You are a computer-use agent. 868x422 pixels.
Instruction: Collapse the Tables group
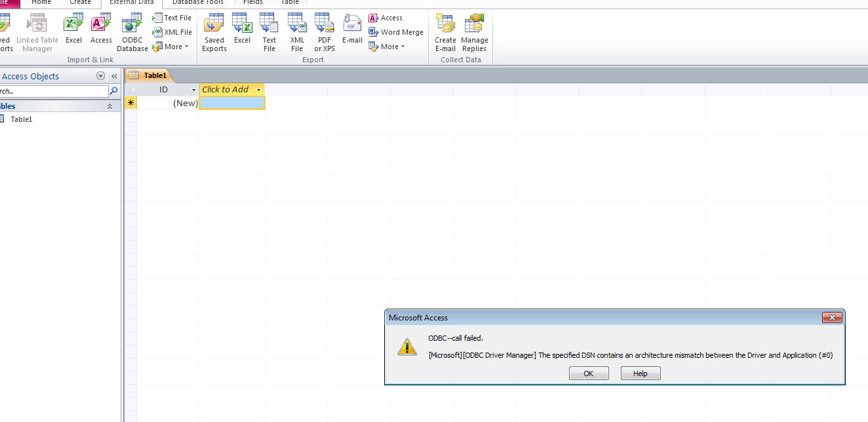109,106
